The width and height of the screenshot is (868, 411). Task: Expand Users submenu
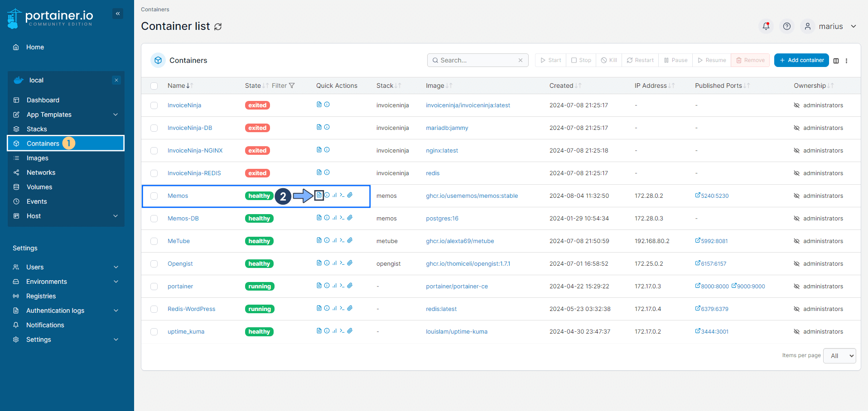116,267
